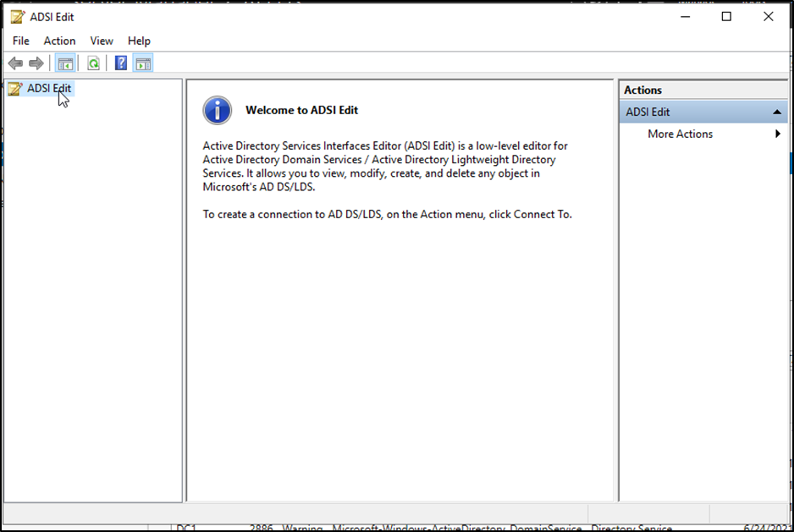Open the File menu
The image size is (794, 532).
(x=21, y=41)
